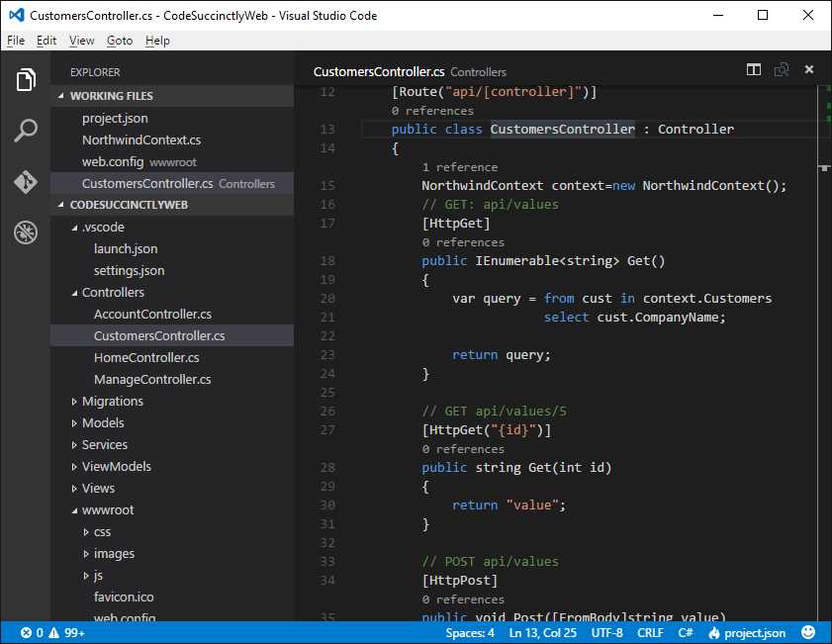This screenshot has height=644, width=832.
Task: Expand the ViewModels folder
Action: (x=74, y=467)
